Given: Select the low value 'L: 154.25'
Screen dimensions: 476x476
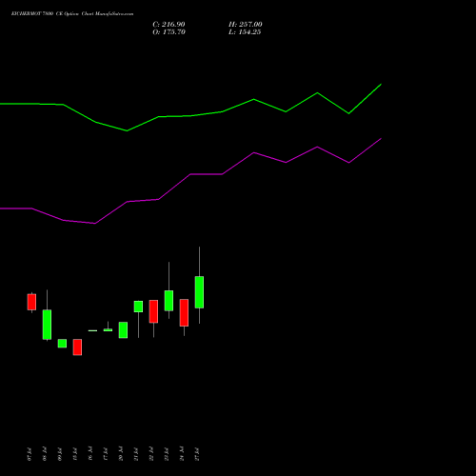Looking at the screenshot, I should (x=245, y=32).
